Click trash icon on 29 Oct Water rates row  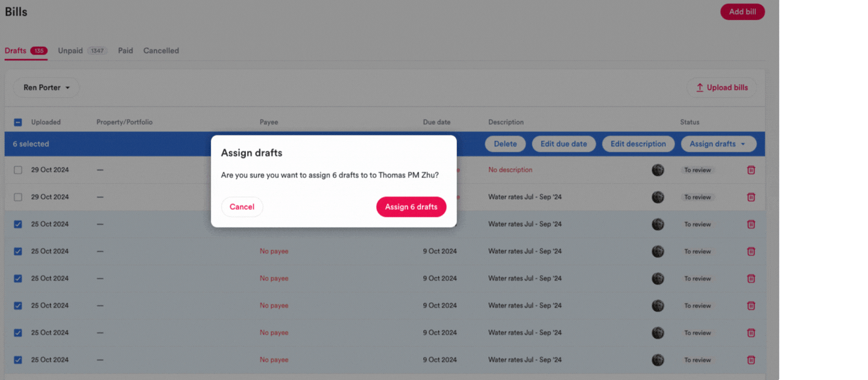(x=751, y=197)
